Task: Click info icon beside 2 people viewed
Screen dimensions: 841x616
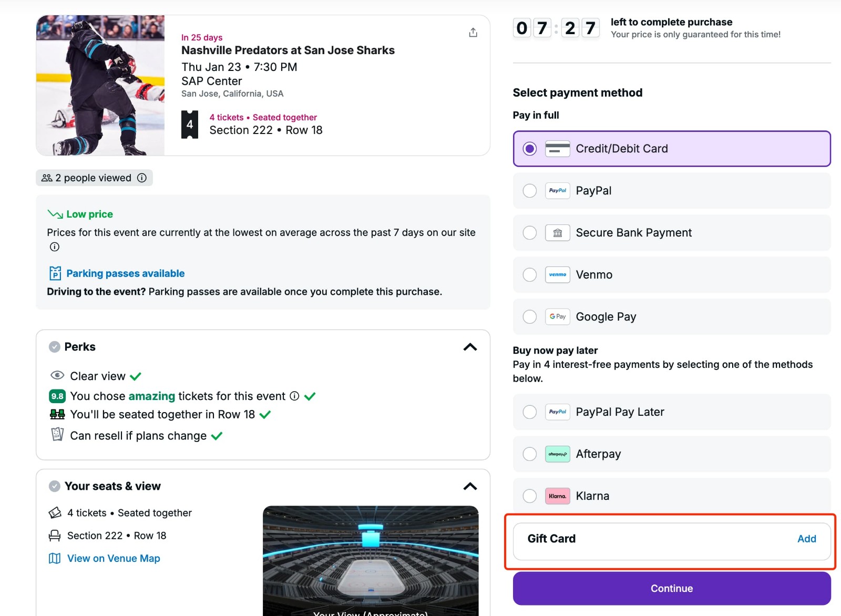Action: [x=141, y=178]
